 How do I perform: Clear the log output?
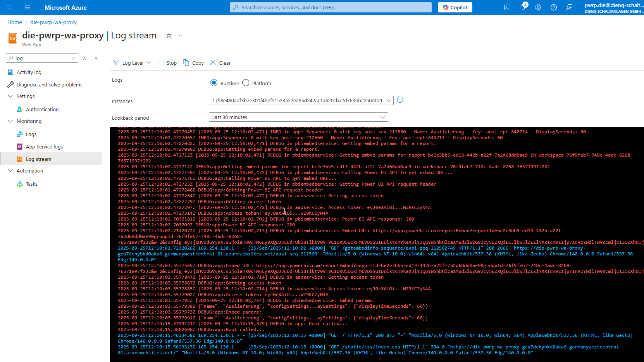point(220,63)
